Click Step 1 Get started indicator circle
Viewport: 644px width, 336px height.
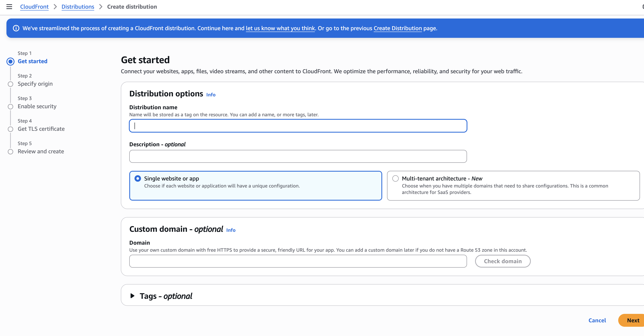click(x=10, y=61)
